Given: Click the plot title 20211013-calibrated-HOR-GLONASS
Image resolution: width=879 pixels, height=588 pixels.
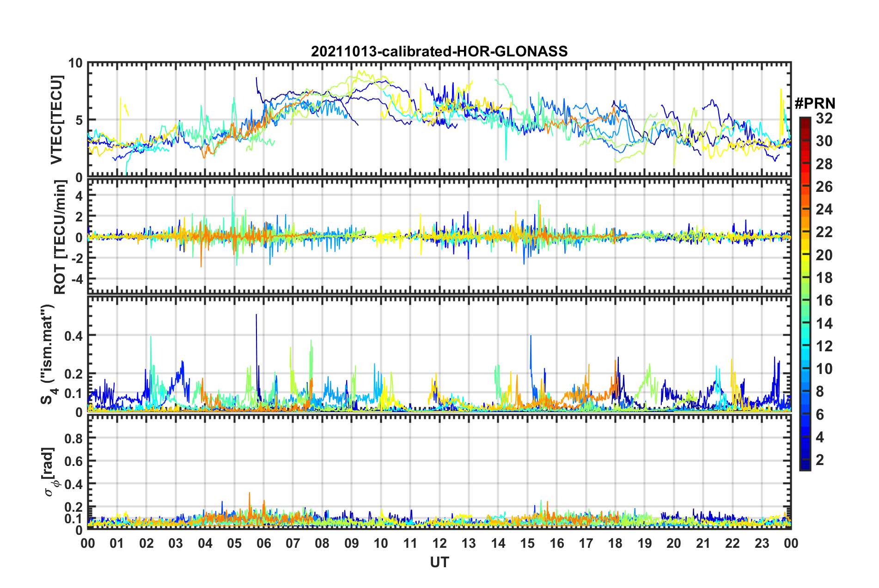Looking at the screenshot, I should click(439, 51).
